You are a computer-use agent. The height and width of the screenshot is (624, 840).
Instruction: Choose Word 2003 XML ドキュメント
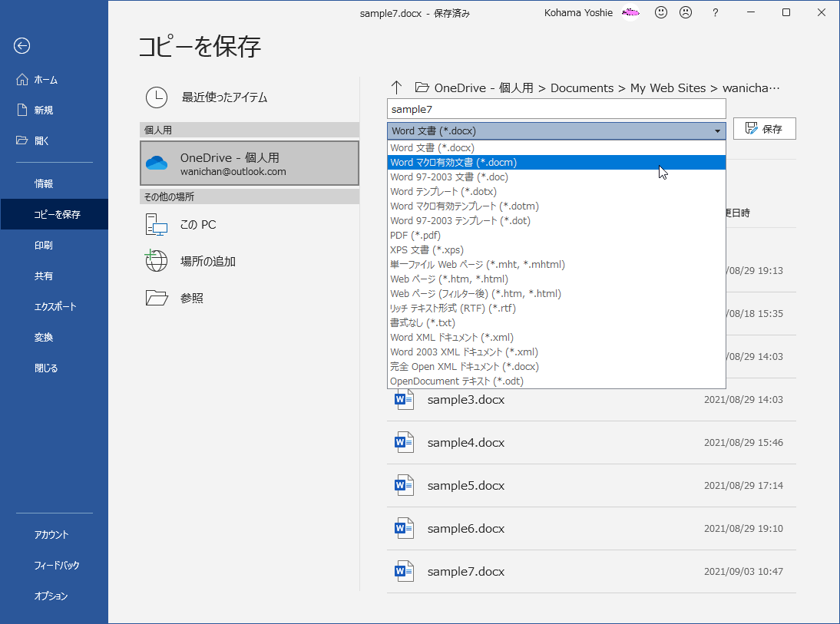pyautogui.click(x=556, y=352)
